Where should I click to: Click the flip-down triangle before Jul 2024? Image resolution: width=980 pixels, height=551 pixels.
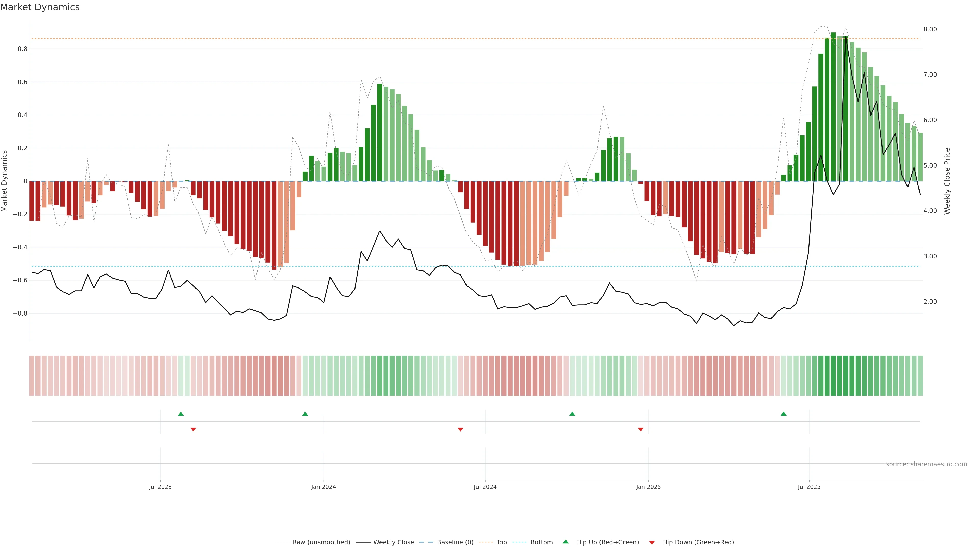coord(460,429)
